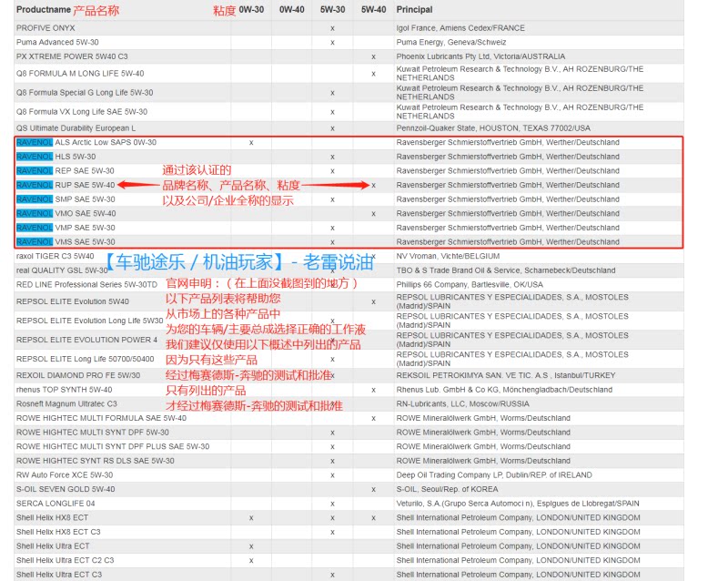Viewport: 728px width, 581px height.
Task: Select Q8 Formula VX Long Life SAE 5W-30
Action: (x=82, y=111)
